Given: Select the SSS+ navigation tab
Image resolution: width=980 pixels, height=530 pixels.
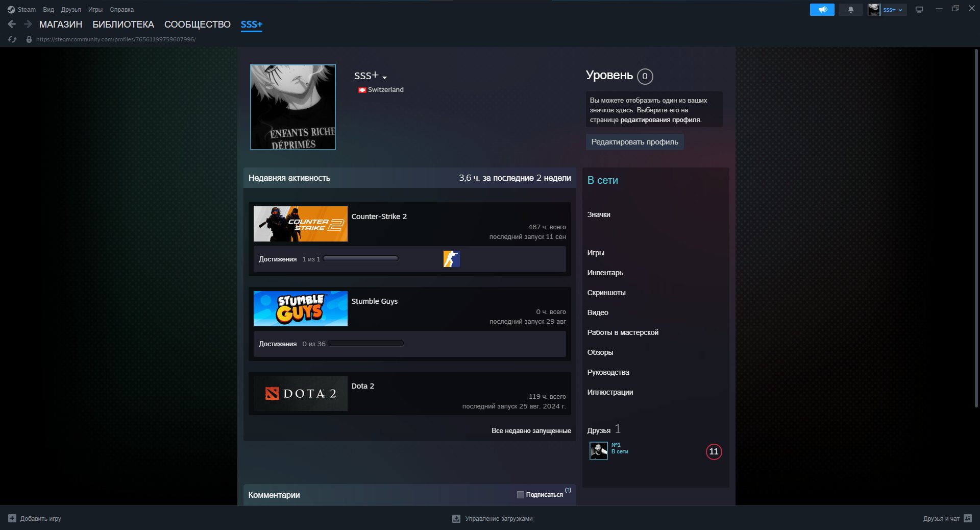Looking at the screenshot, I should pos(251,25).
